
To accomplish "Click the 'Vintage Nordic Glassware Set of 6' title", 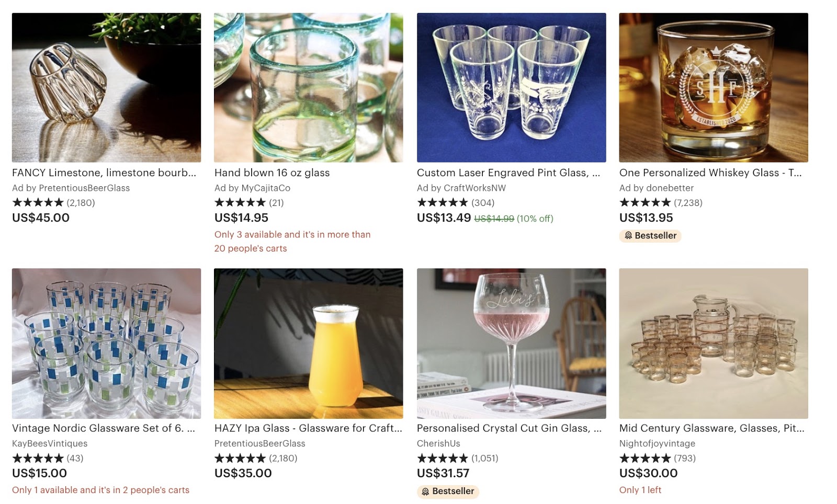I will coord(104,428).
